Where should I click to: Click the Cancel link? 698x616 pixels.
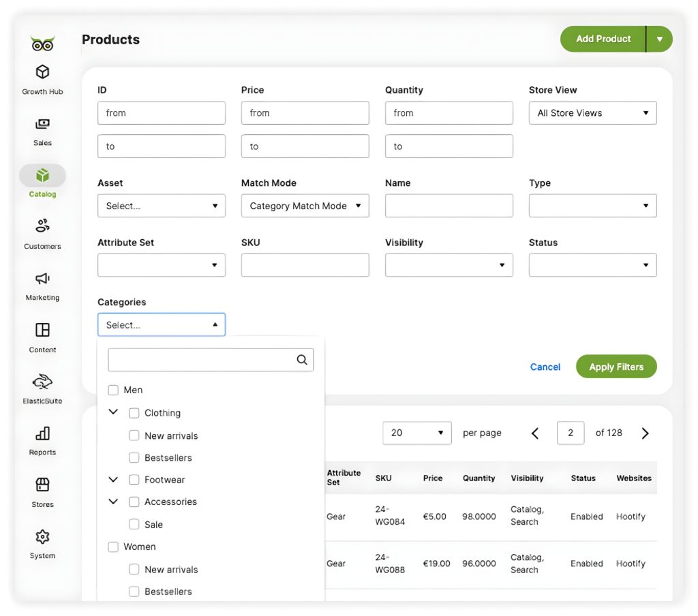[x=545, y=367]
